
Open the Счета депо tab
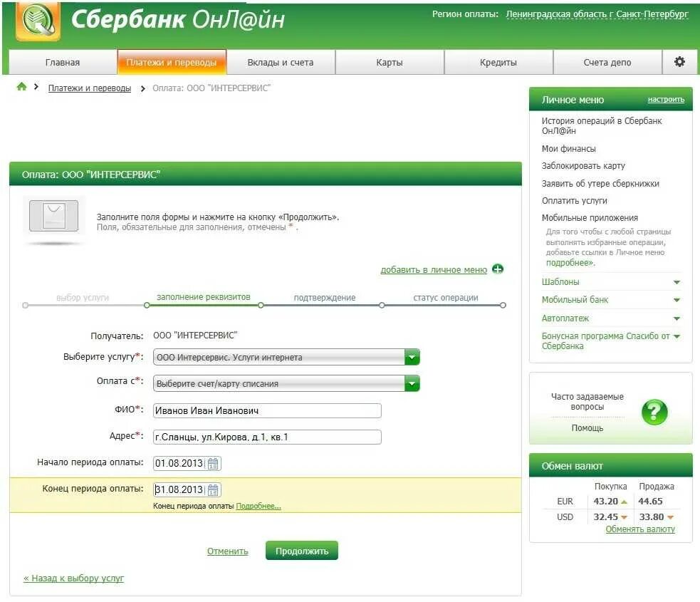tap(607, 63)
